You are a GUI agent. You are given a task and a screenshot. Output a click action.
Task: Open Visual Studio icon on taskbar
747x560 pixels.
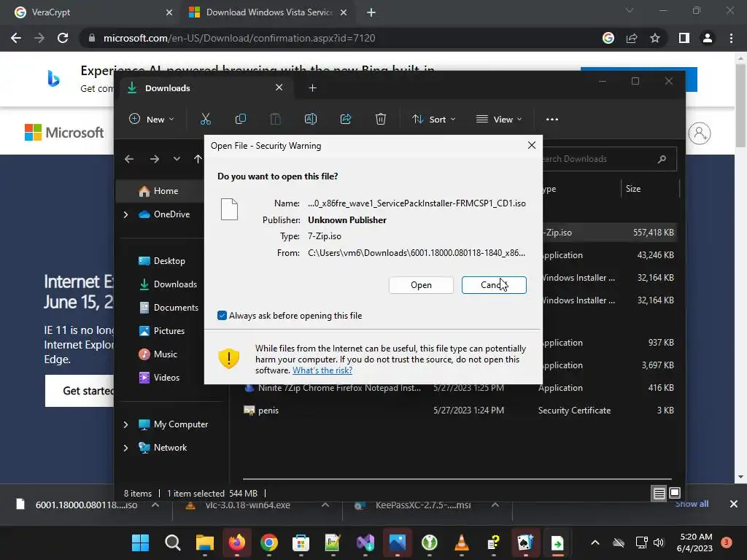[x=365, y=542]
